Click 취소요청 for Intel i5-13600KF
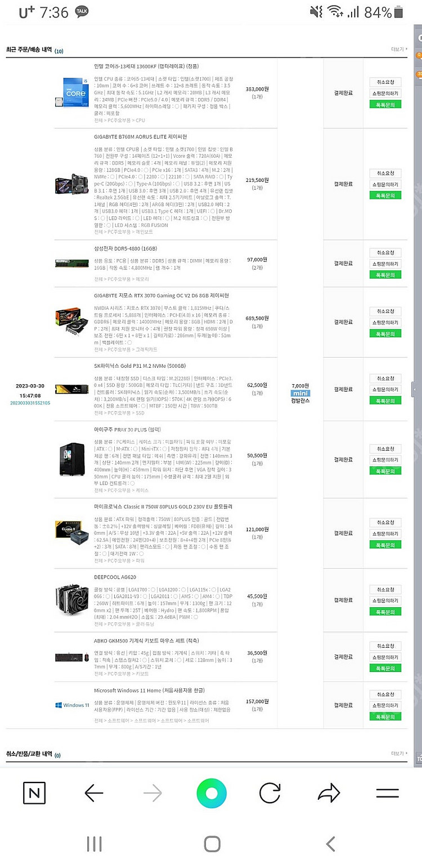Image resolution: width=422 pixels, height=868 pixels. click(x=385, y=82)
